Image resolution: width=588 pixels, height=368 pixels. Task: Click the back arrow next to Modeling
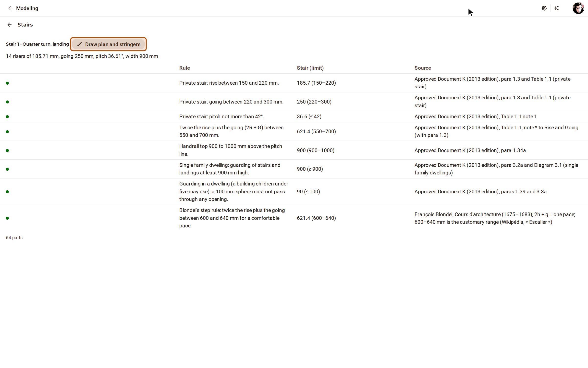pos(10,8)
